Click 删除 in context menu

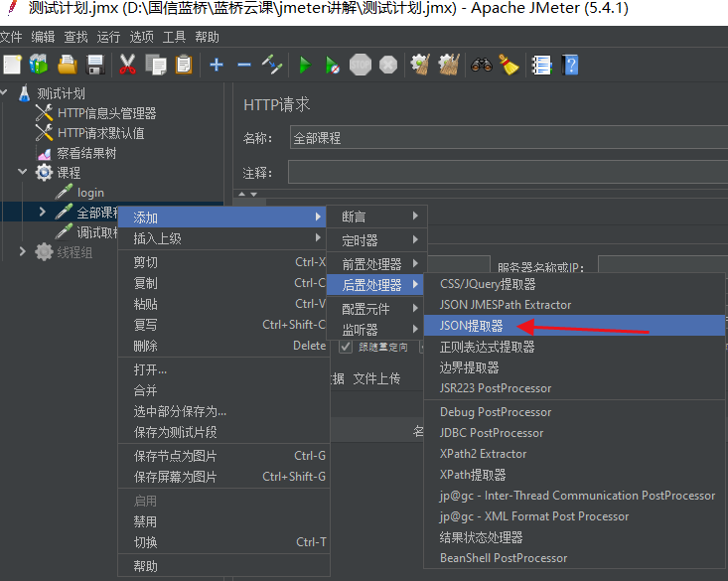(x=222, y=346)
